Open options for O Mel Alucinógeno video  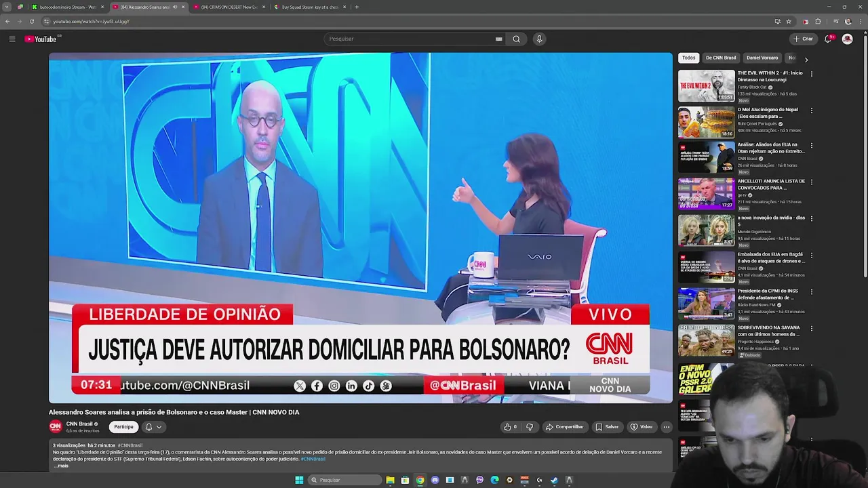click(x=812, y=110)
